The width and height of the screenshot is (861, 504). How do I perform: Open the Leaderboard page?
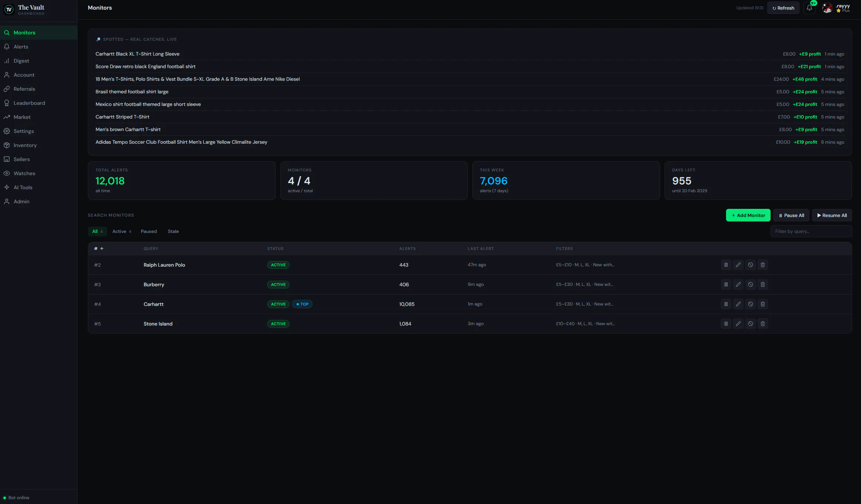[x=39, y=103]
